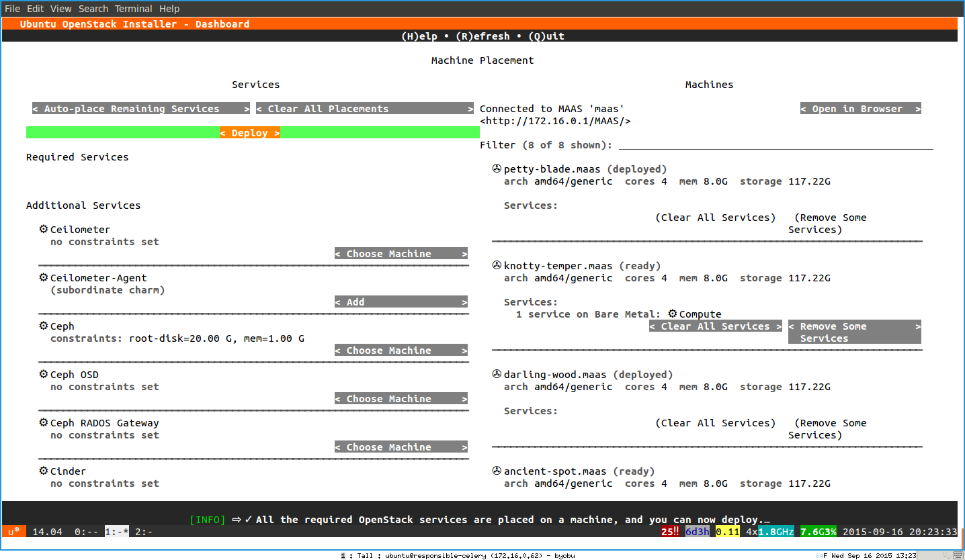
Task: Clear All Services on knotty-temper.maas
Action: [x=716, y=326]
